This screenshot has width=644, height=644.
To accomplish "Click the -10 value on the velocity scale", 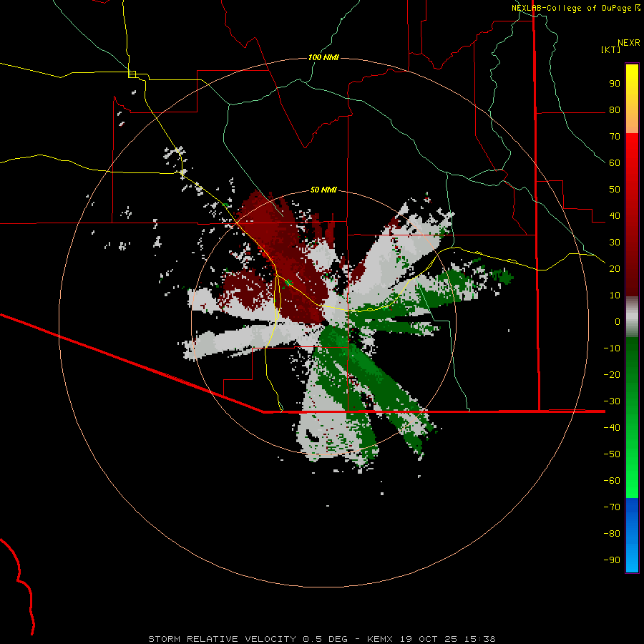I will 612,348.
